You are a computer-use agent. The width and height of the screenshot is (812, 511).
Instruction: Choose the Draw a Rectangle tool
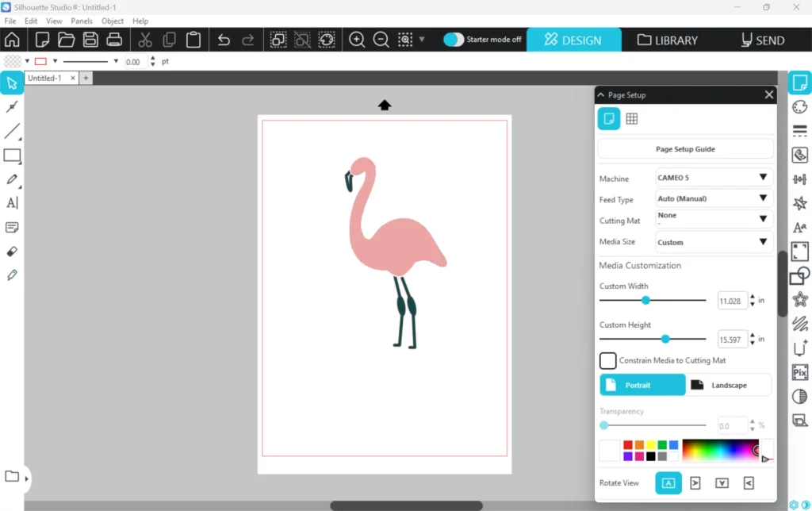click(12, 156)
